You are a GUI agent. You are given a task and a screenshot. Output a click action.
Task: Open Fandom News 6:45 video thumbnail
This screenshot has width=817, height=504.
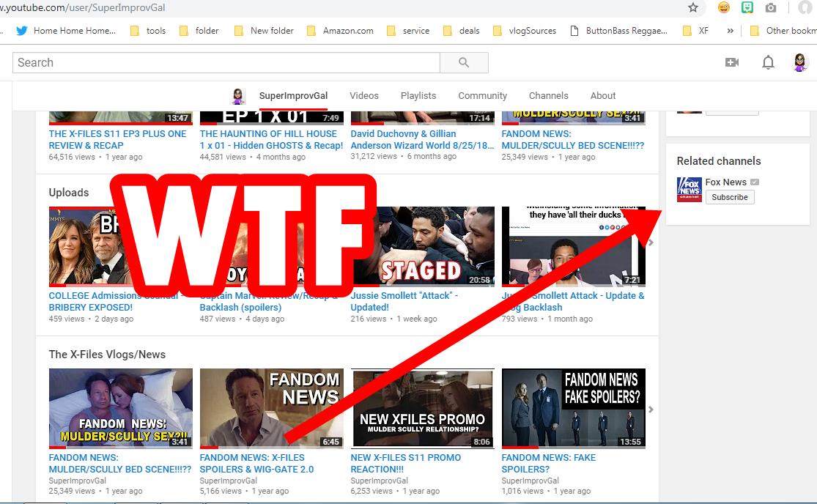[x=271, y=409]
